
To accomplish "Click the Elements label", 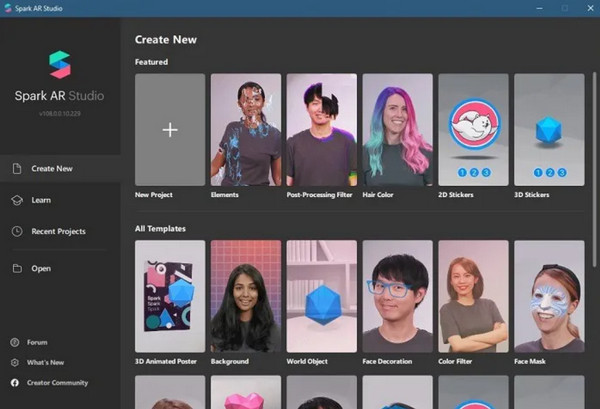I will (225, 195).
